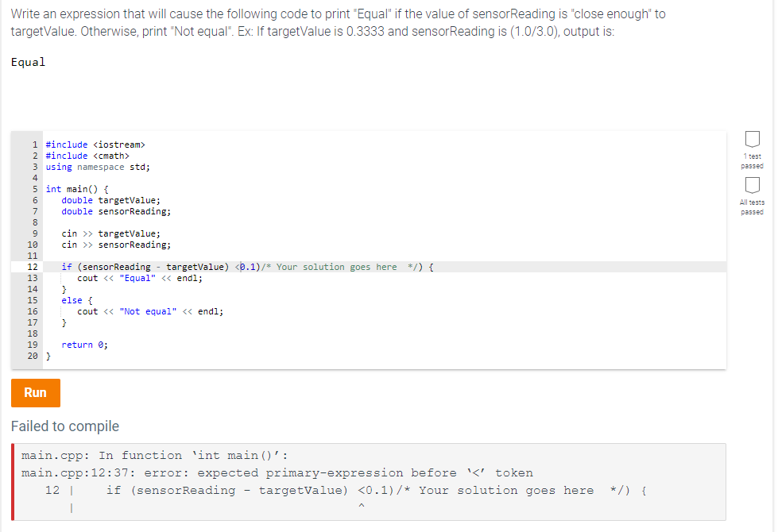This screenshot has width=778, height=532.
Task: Click the #include <cmath> line
Action: (90, 155)
